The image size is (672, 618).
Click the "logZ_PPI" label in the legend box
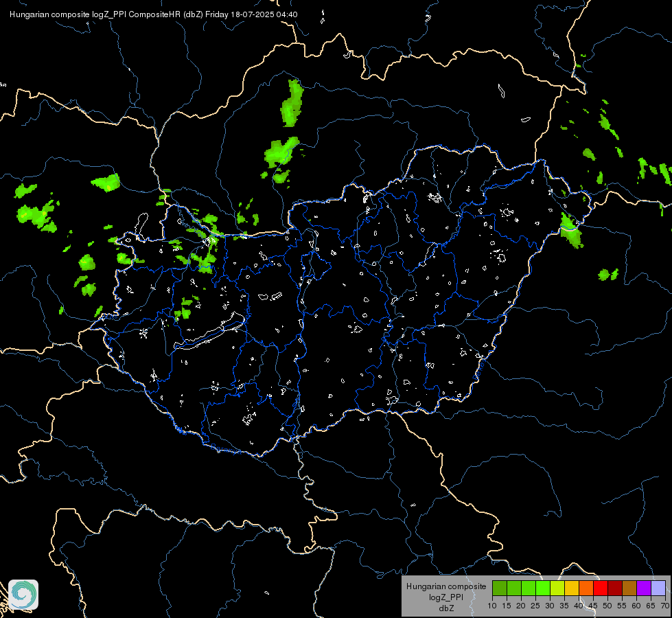pyautogui.click(x=446, y=597)
